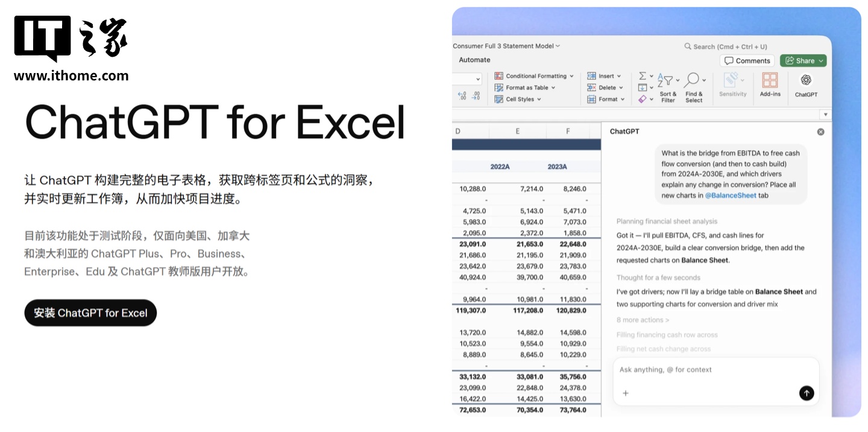Screen dimensions: 868x432
Task: Click the 安装 ChatGPT for Excel button
Action: [90, 313]
